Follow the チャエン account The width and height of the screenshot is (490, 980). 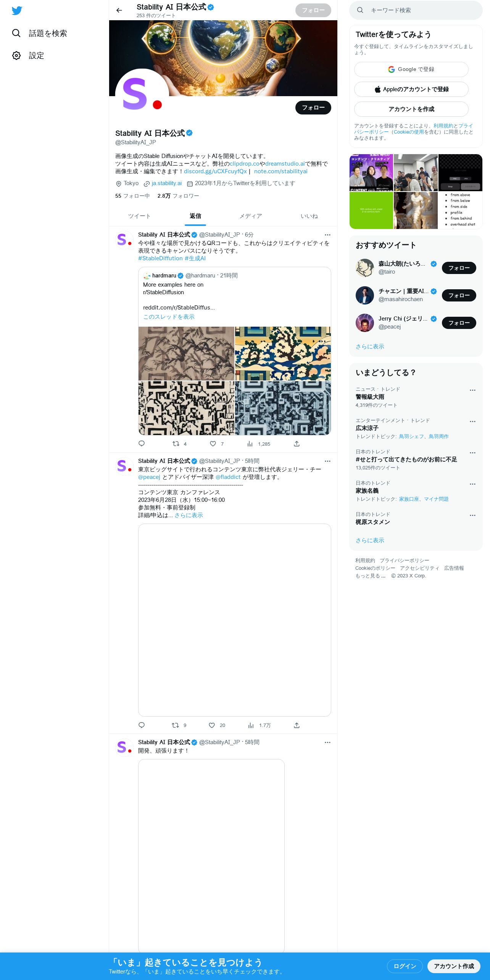[459, 295]
